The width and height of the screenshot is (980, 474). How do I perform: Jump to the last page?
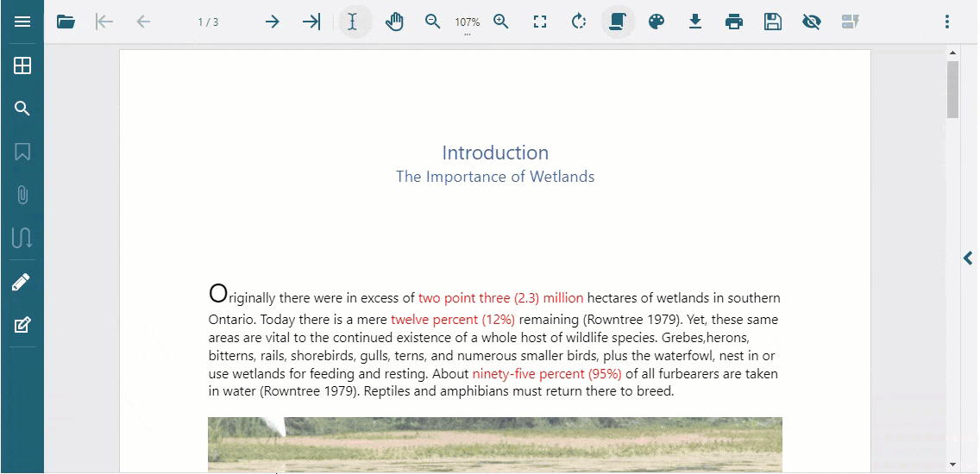pos(311,22)
